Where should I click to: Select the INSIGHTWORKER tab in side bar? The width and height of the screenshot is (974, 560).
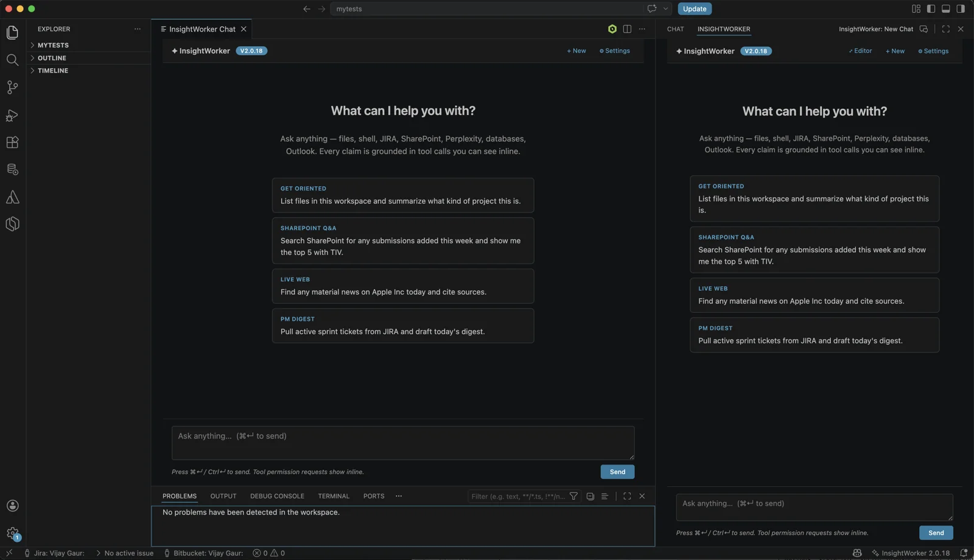(x=724, y=29)
